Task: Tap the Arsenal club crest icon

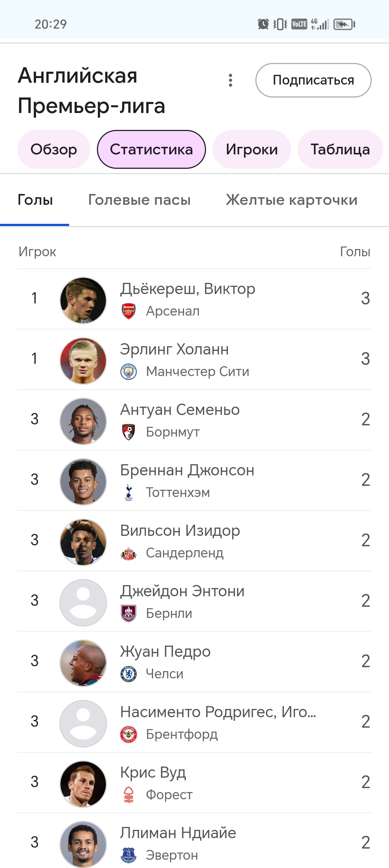Action: tap(129, 311)
